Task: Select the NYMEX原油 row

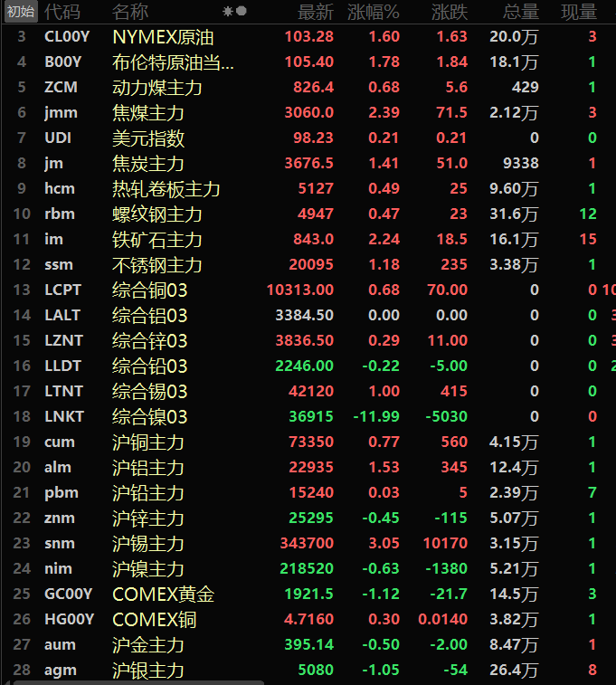Action: click(x=164, y=37)
